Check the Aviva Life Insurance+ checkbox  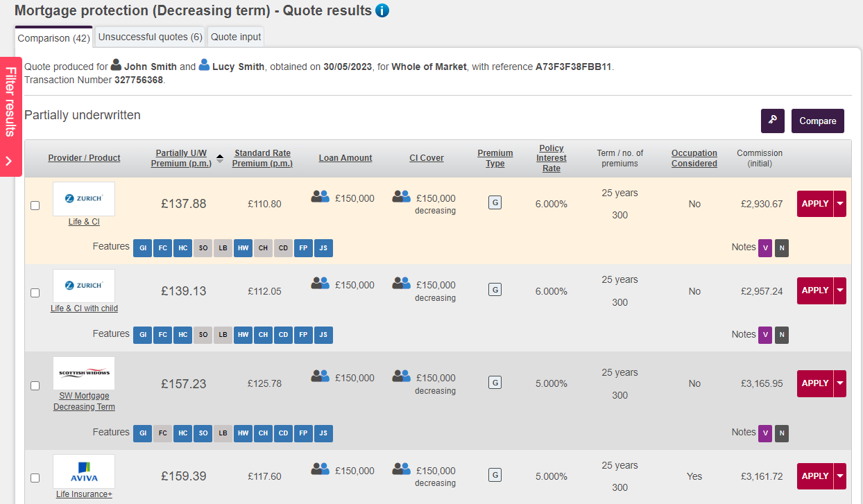(35, 478)
